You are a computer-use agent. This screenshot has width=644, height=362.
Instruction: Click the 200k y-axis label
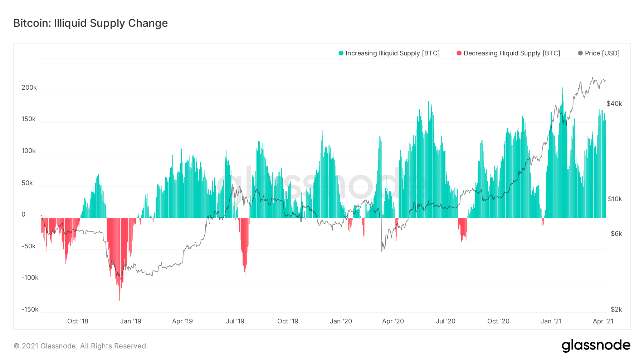[29, 88]
